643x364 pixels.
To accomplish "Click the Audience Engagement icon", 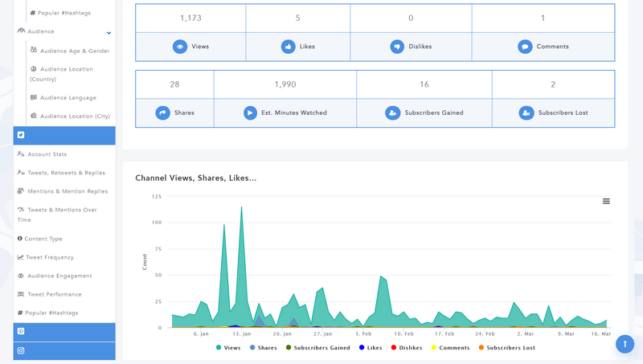I will point(21,276).
